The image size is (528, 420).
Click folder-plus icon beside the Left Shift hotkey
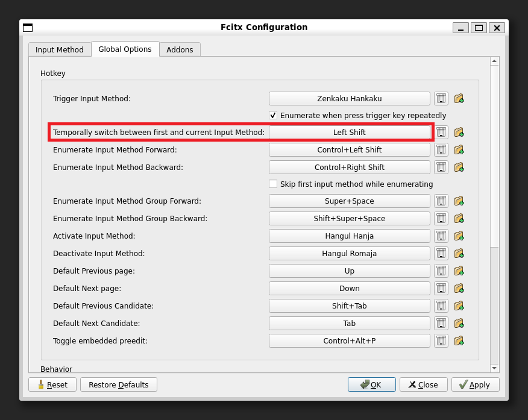click(459, 132)
